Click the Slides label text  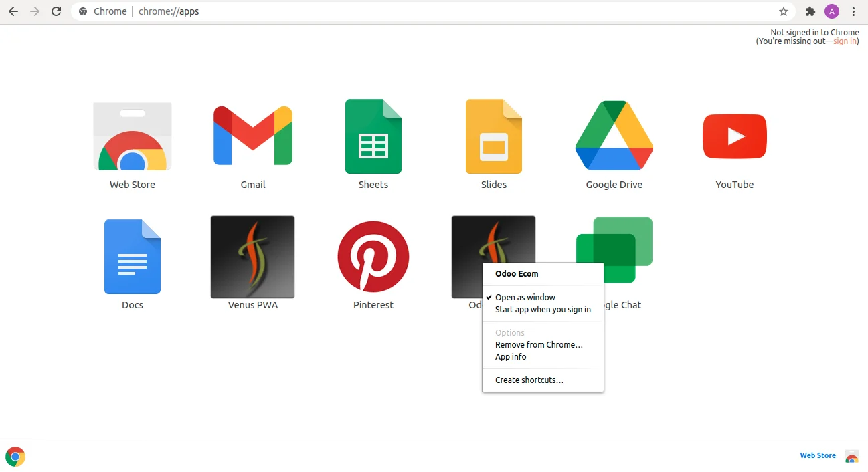[x=494, y=185]
